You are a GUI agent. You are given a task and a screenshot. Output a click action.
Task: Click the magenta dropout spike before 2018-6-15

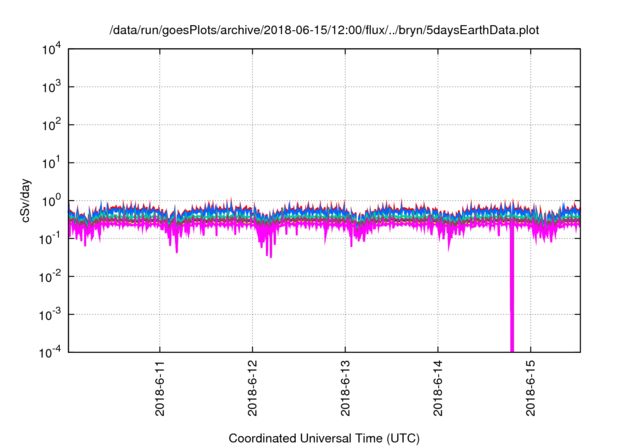pyautogui.click(x=512, y=290)
